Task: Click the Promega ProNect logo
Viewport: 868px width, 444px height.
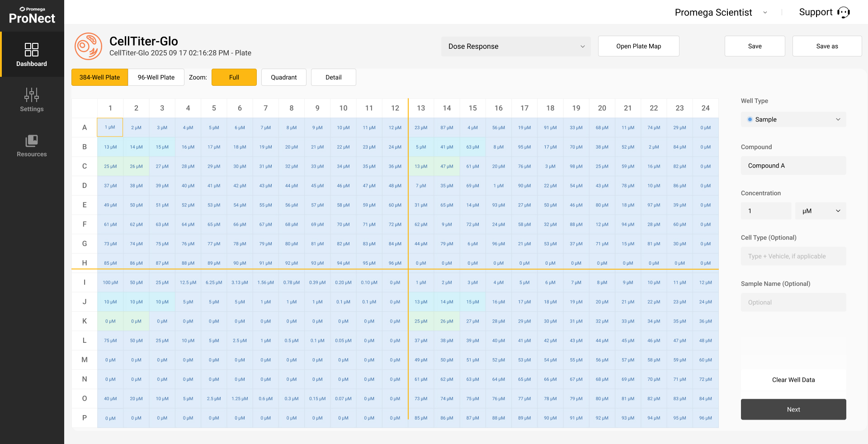Action: pyautogui.click(x=32, y=15)
